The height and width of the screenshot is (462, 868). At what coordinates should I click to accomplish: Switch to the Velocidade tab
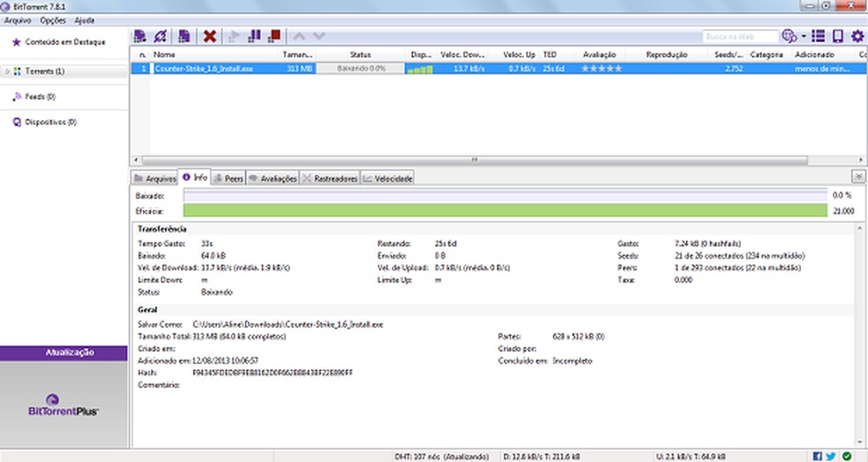pyautogui.click(x=387, y=179)
